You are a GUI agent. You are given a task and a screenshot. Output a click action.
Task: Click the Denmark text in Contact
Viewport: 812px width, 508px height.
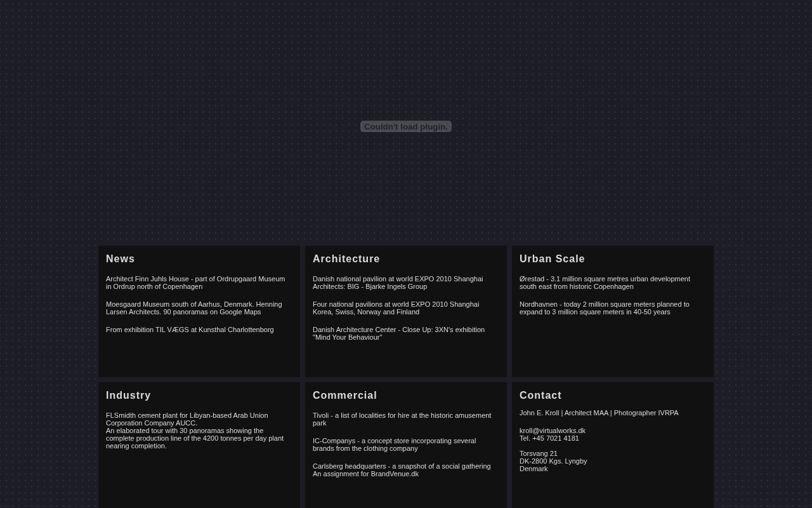[534, 469]
